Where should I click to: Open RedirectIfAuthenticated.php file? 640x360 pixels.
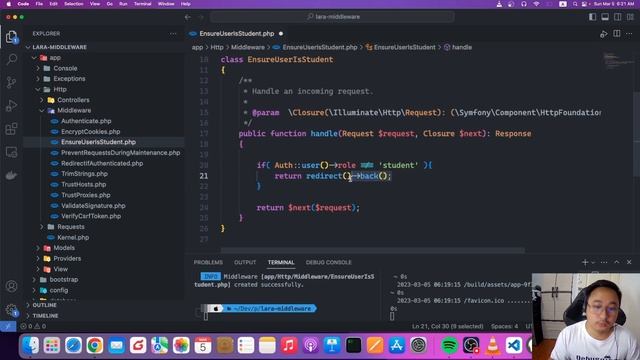(102, 163)
